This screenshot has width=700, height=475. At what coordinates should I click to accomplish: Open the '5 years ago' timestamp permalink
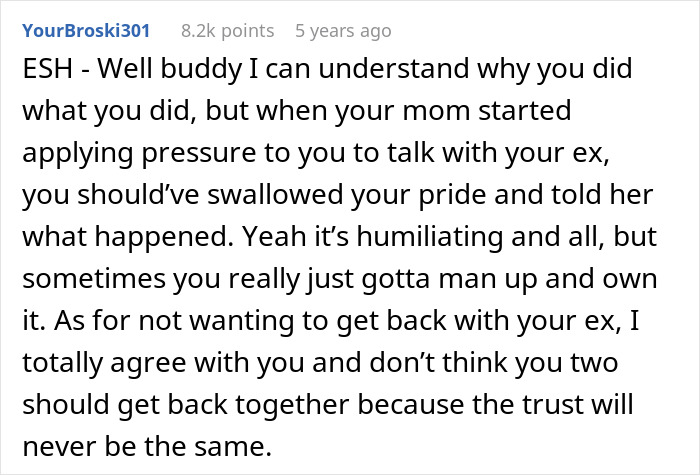(343, 31)
